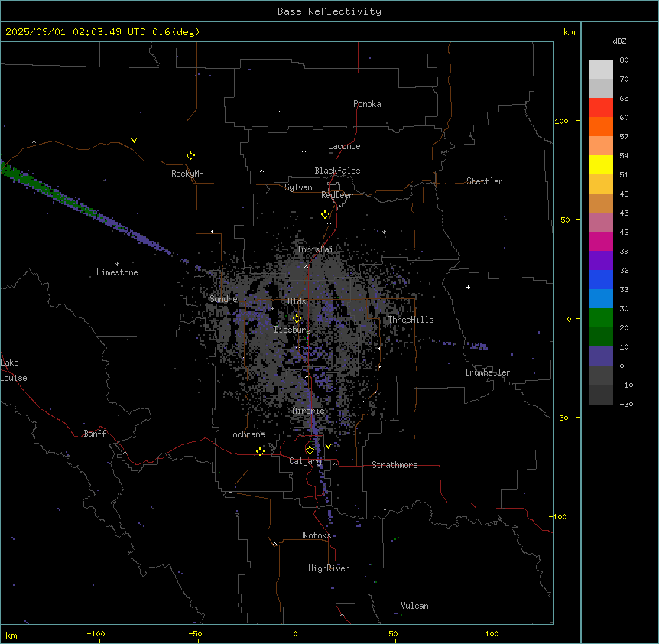The image size is (659, 644).
Task: Click the dBZ legend heading
Action: coord(619,41)
